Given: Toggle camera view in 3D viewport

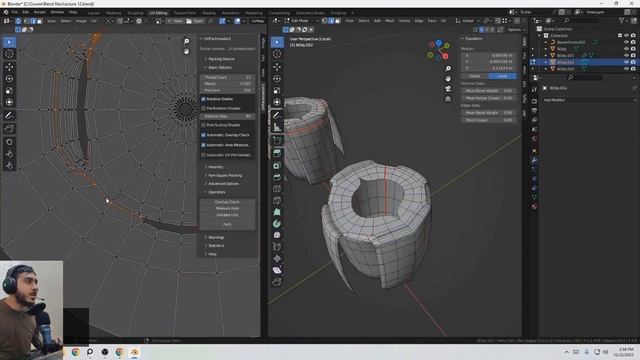Looking at the screenshot, I should click(448, 89).
